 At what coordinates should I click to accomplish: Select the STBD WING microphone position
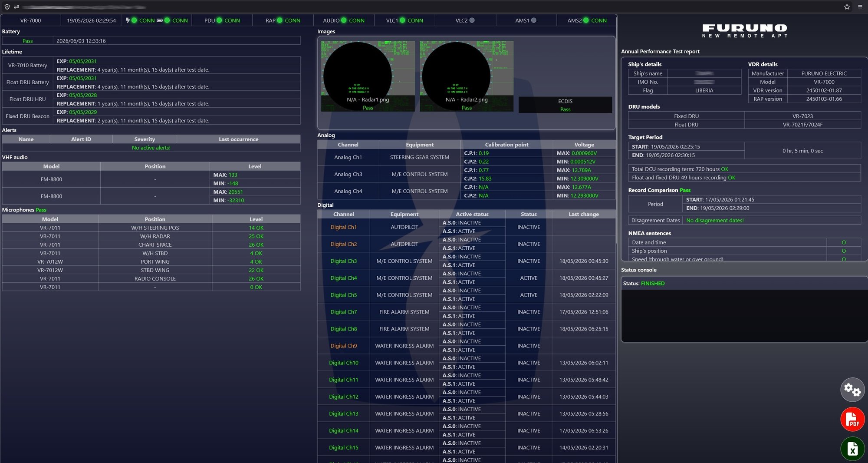[x=155, y=271]
